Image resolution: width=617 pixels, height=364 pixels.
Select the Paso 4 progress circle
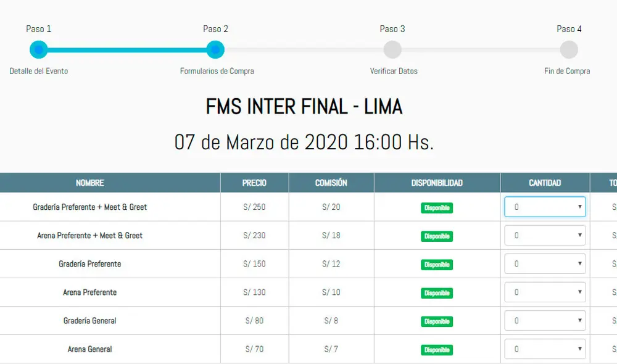(x=569, y=49)
